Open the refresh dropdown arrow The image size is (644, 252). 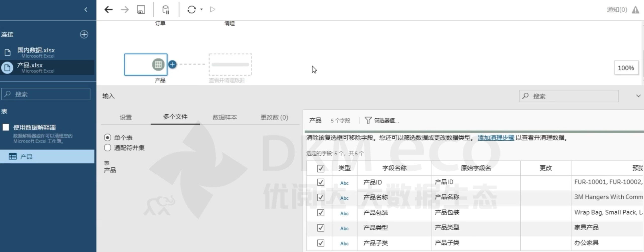(x=202, y=9)
